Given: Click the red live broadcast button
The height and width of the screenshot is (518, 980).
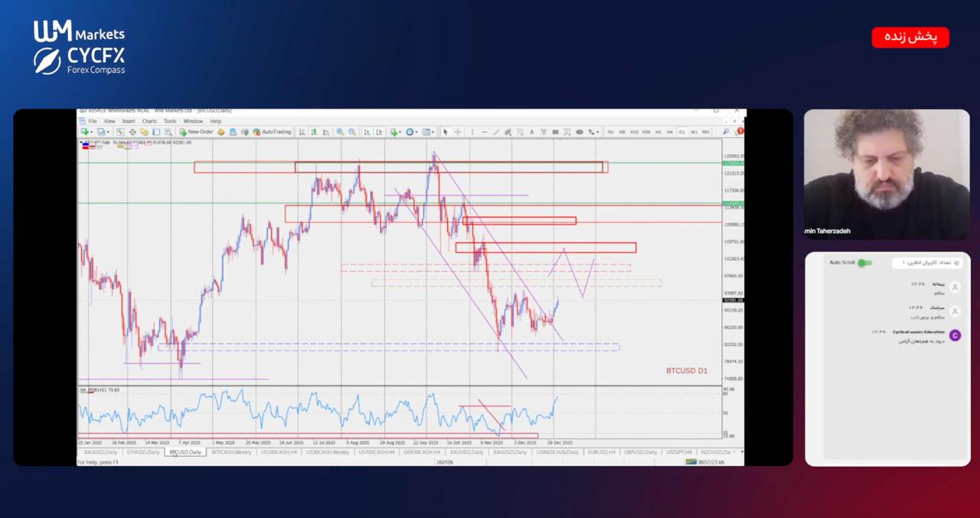Looking at the screenshot, I should pos(910,38).
